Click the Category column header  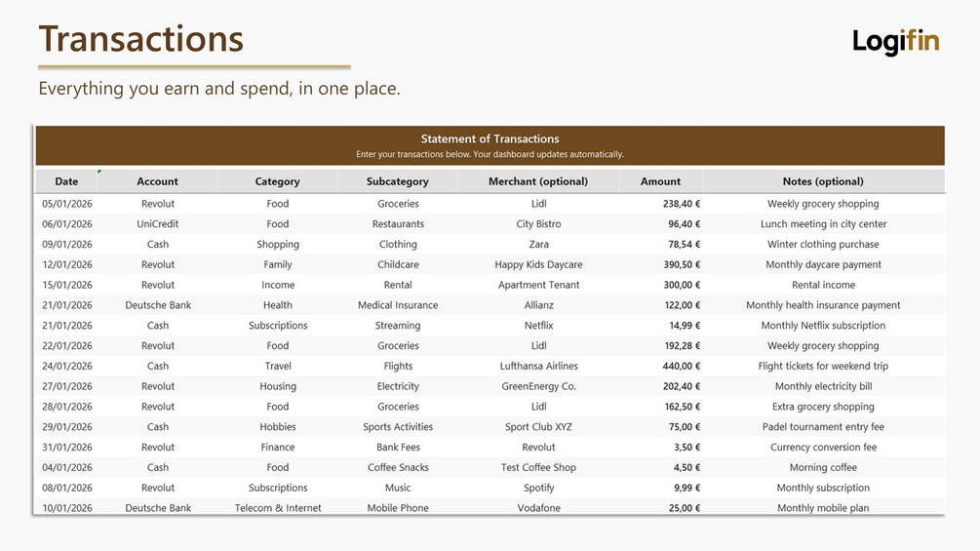tap(278, 181)
